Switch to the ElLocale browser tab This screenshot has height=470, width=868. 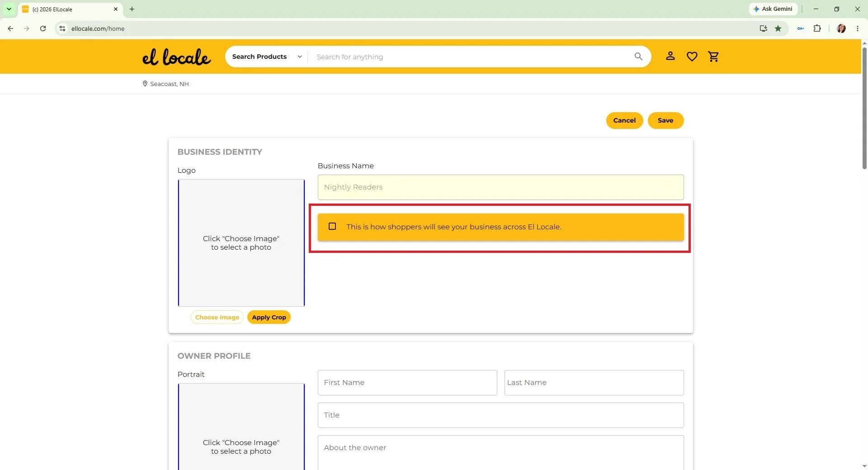[x=70, y=9]
